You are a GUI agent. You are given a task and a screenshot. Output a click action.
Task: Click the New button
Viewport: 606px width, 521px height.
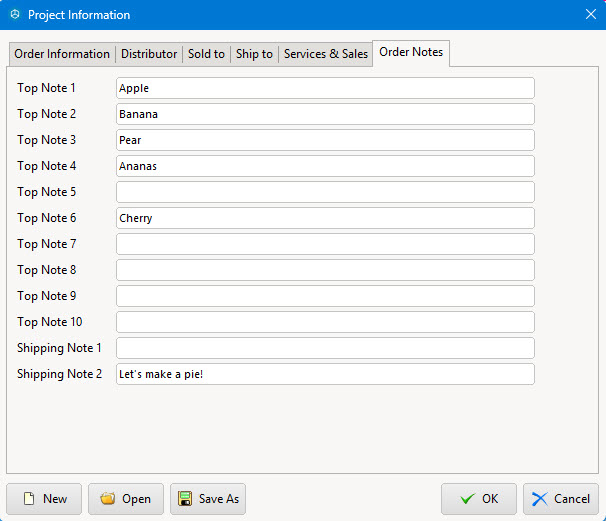44,499
